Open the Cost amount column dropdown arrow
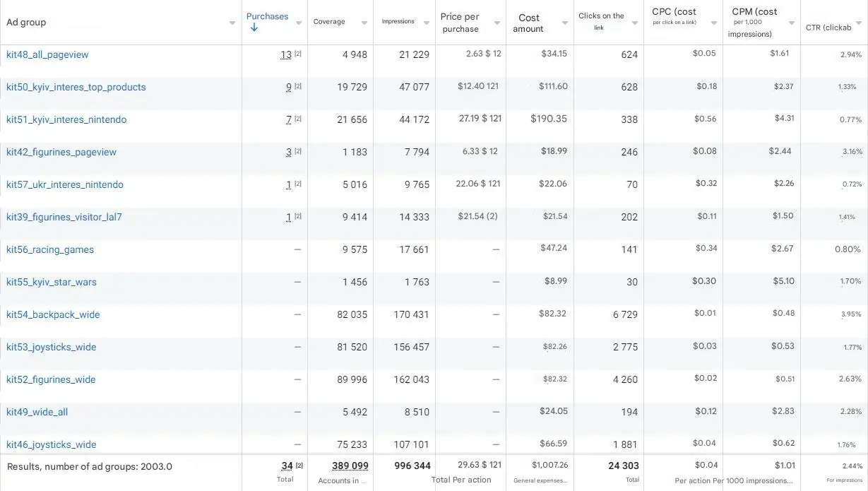Screen dimensions: 868x491 click(x=565, y=23)
